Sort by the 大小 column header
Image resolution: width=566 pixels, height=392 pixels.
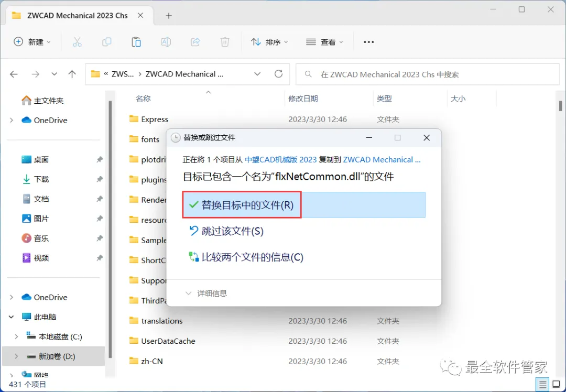[x=458, y=99]
